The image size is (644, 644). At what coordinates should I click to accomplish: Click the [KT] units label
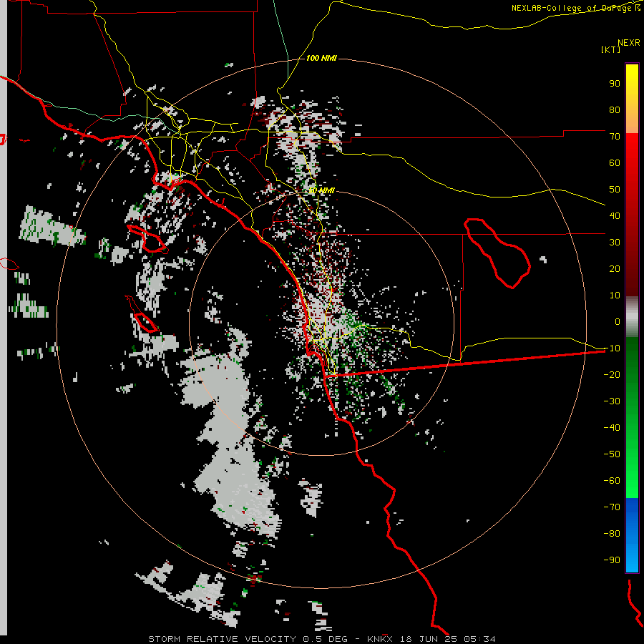610,49
